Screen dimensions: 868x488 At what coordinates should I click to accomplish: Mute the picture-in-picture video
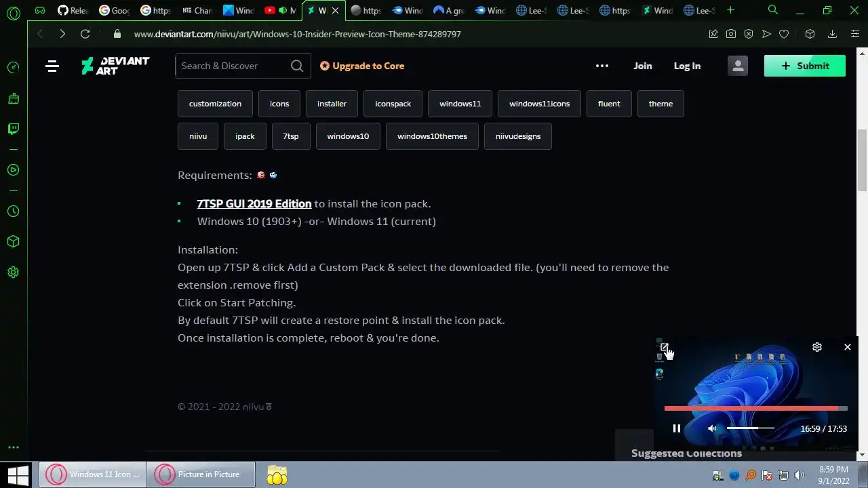click(712, 428)
